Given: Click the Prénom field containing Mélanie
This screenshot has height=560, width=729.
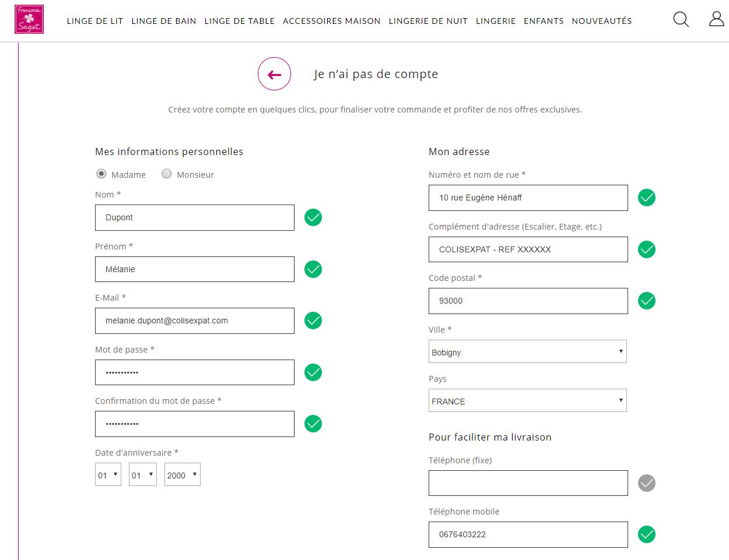Looking at the screenshot, I should tap(195, 269).
